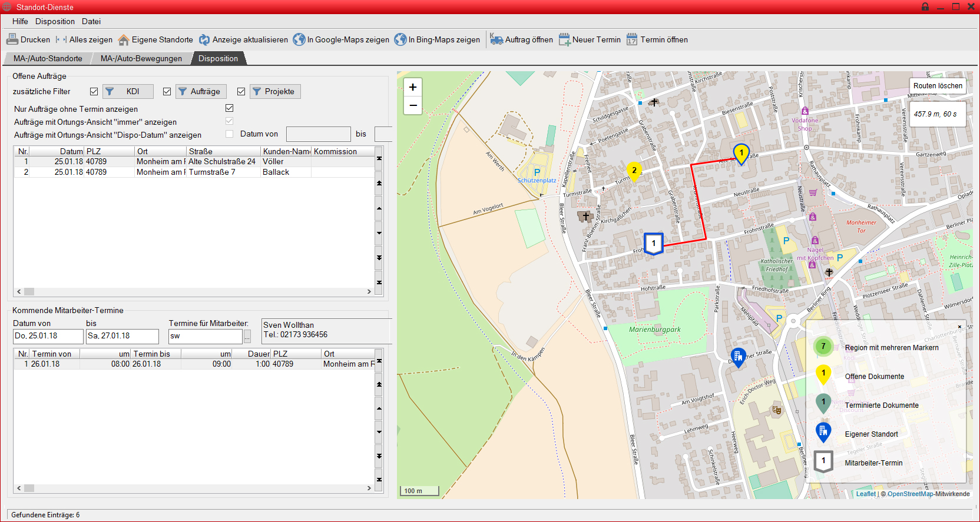Switch to the MA-/Auto-Standorte tab
Image resolution: width=980 pixels, height=522 pixels.
coord(48,58)
